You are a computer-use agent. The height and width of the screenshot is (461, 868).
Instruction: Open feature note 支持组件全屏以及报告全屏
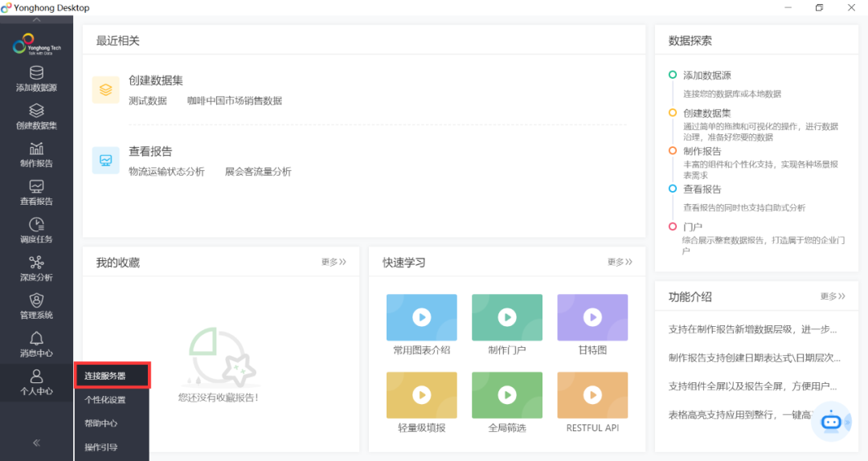tap(752, 386)
